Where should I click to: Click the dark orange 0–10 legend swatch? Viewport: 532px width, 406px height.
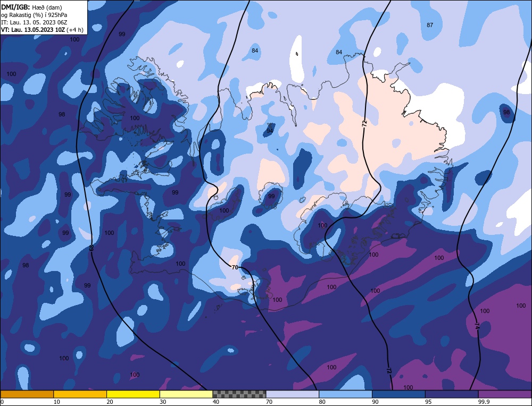tap(27, 394)
